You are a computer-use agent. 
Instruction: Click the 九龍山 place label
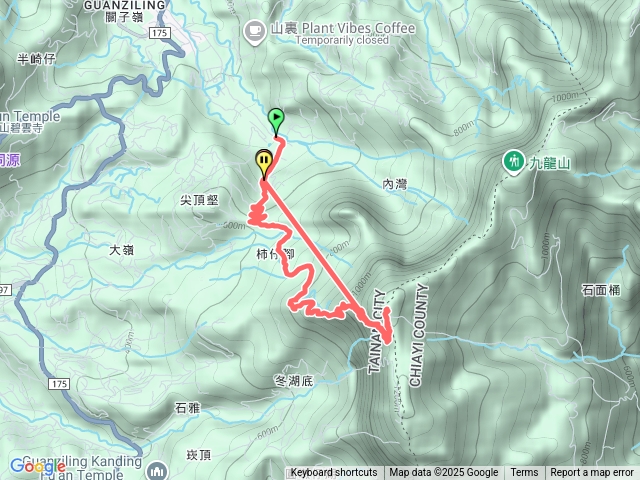(549, 163)
